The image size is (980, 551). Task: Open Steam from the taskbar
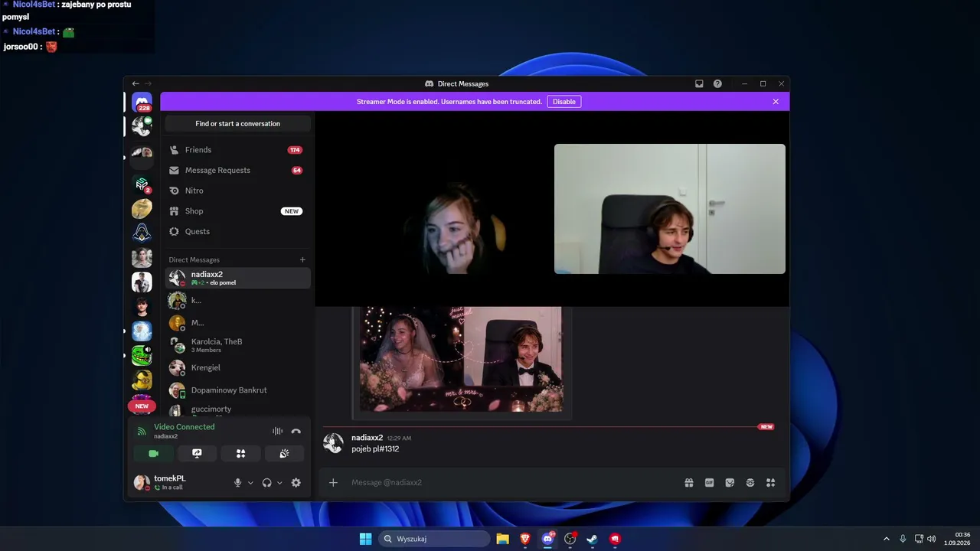(592, 539)
